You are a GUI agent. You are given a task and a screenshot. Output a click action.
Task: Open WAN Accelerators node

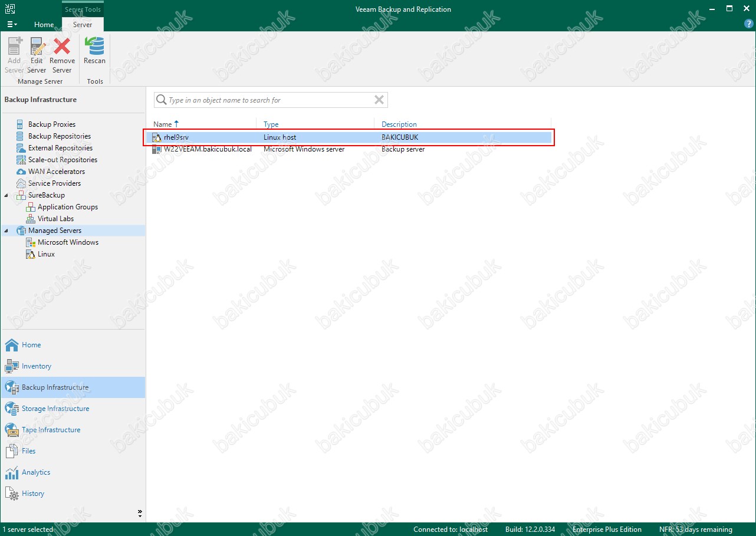pos(56,172)
